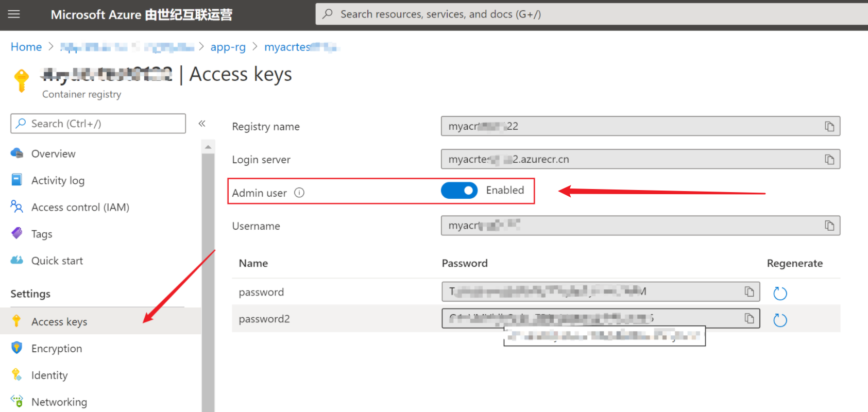This screenshot has height=412, width=868.
Task: Copy the password2 value
Action: pos(750,319)
